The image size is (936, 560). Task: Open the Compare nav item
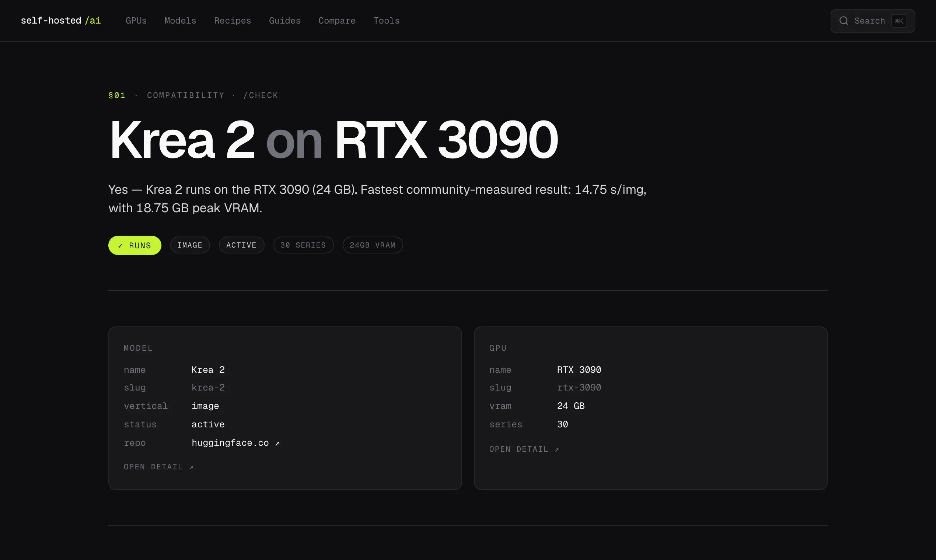(x=337, y=21)
